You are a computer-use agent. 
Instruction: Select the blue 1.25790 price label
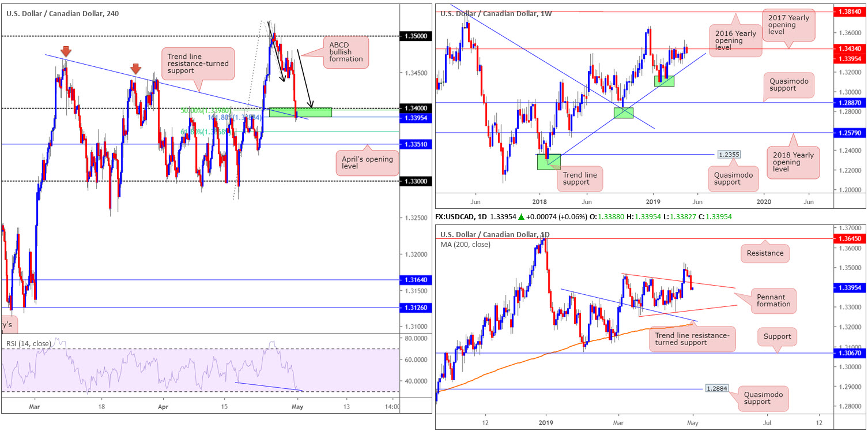click(850, 133)
